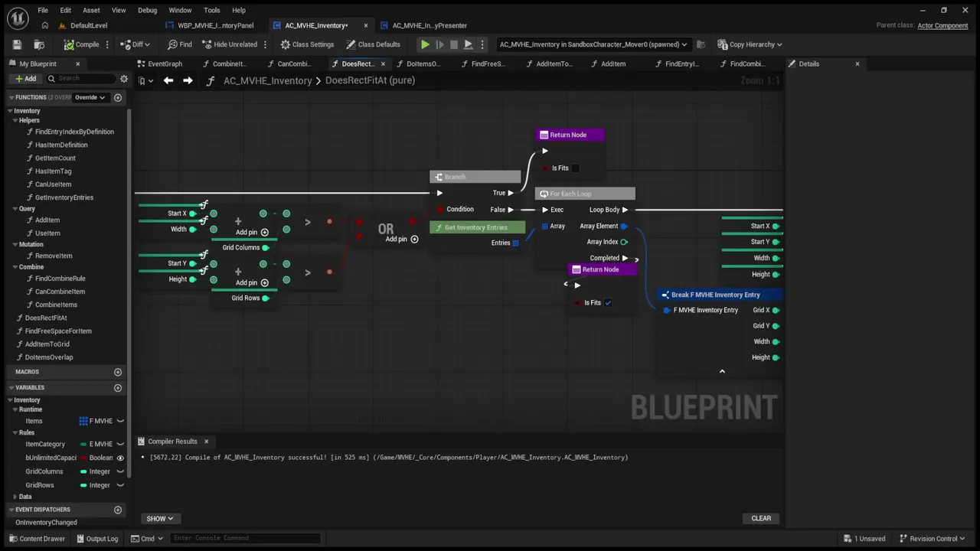Navigate back in graph history
980x551 pixels.
[168, 80]
